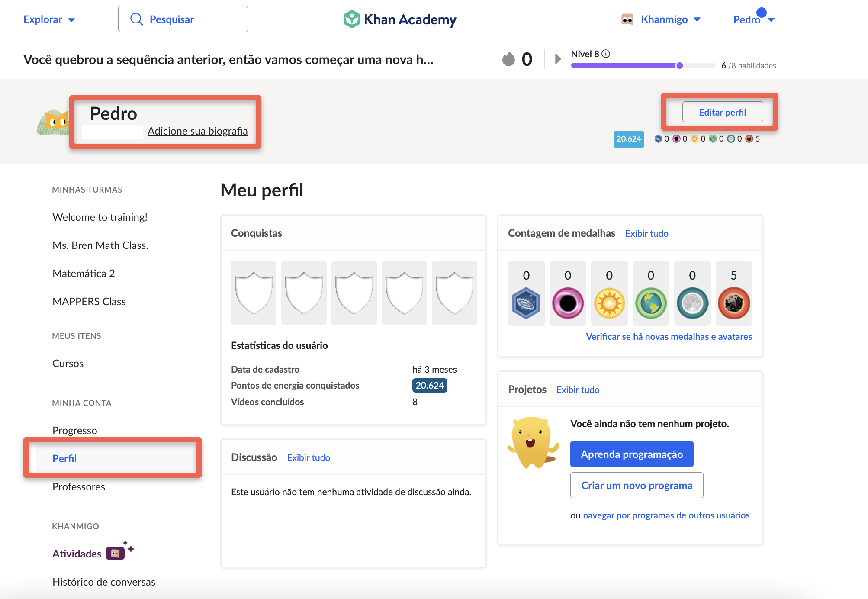Image resolution: width=868 pixels, height=599 pixels.
Task: Click Exibir tudo next to Discussão
Action: tap(309, 457)
